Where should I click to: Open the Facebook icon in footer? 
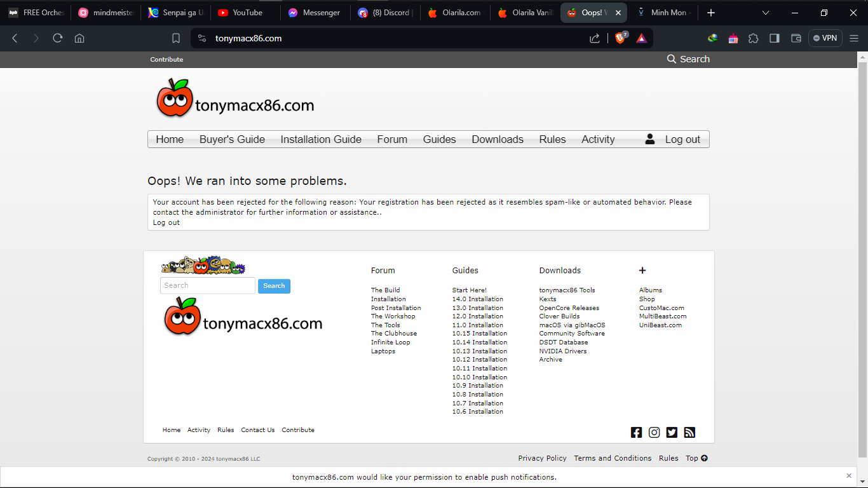636,433
